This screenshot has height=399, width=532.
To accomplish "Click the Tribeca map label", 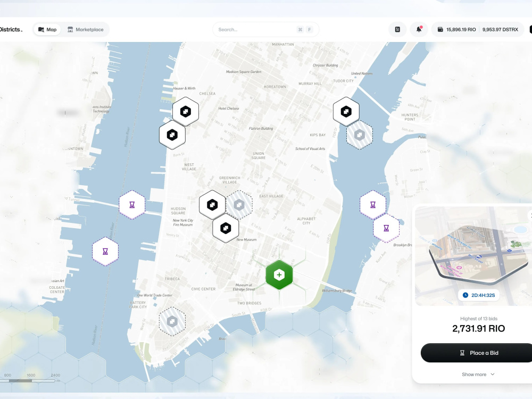I will coord(172,279).
